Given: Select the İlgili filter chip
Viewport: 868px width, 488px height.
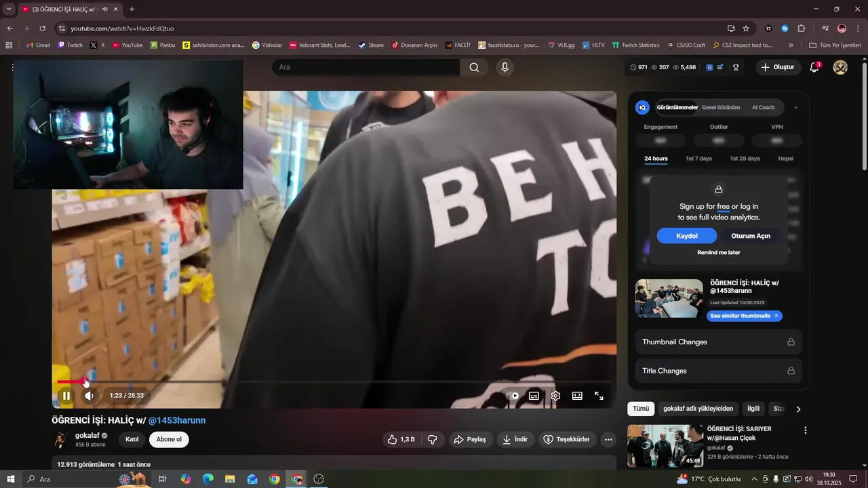Looking at the screenshot, I should (x=753, y=409).
